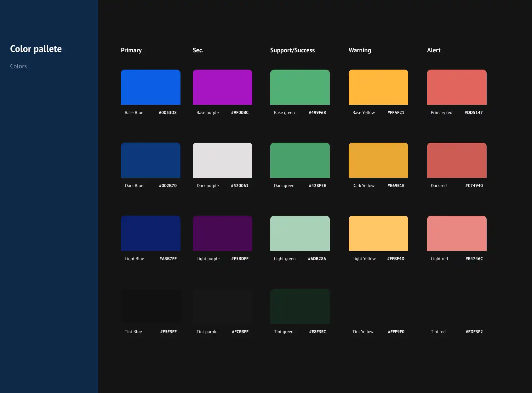
Task: Select the Tint green swatch
Action: pos(300,306)
